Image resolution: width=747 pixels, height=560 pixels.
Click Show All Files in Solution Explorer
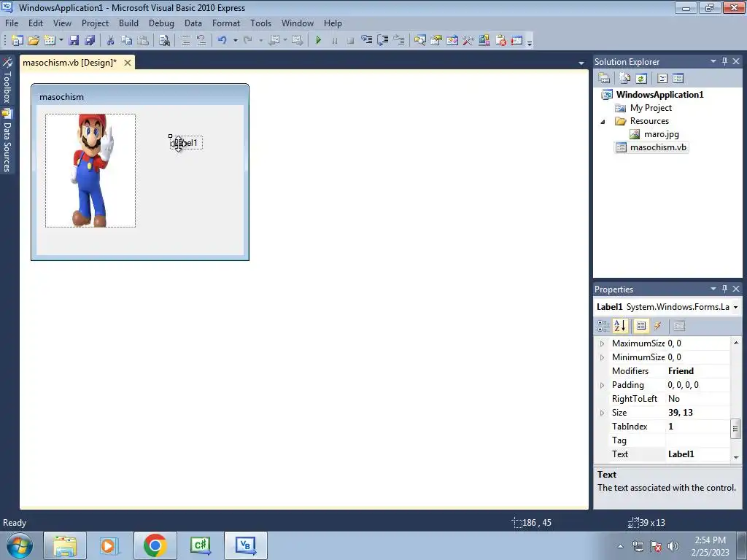[625, 78]
